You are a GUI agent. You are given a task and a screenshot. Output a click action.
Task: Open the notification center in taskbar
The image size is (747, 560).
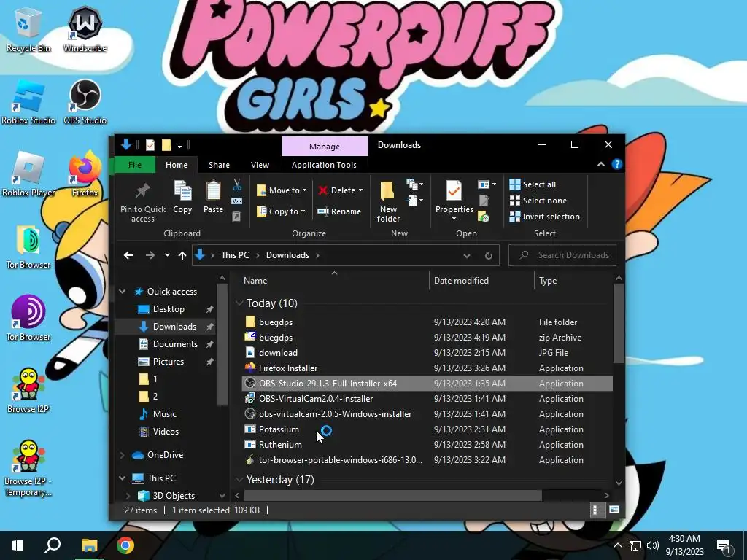(724, 545)
